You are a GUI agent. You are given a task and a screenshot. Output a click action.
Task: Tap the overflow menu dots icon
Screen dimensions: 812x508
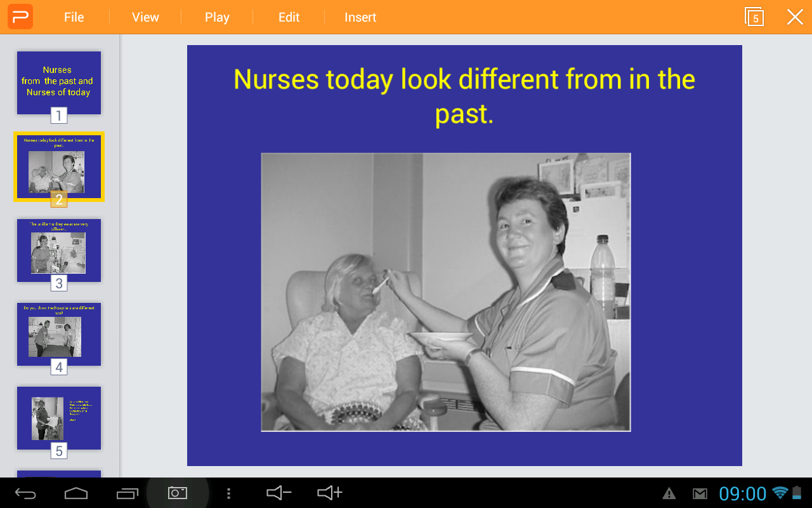point(228,493)
